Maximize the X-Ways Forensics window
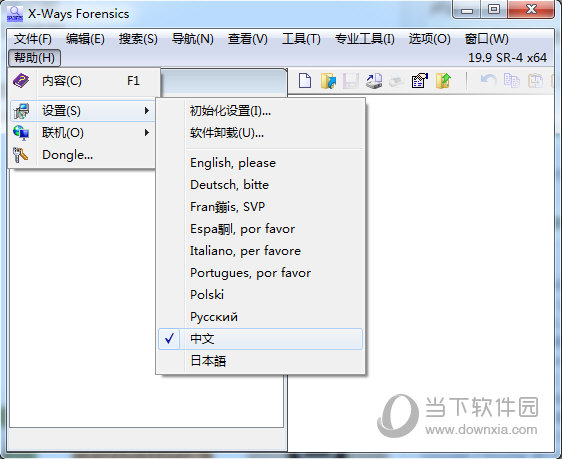This screenshot has width=562, height=459. pos(494,10)
